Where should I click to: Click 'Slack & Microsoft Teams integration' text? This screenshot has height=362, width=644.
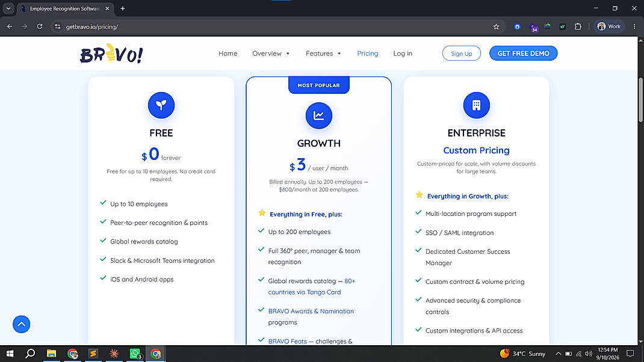point(163,260)
